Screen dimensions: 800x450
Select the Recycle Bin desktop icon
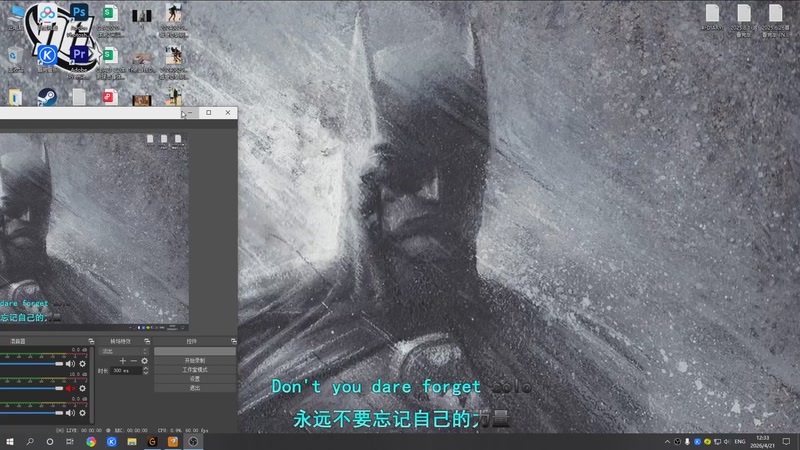[16, 59]
